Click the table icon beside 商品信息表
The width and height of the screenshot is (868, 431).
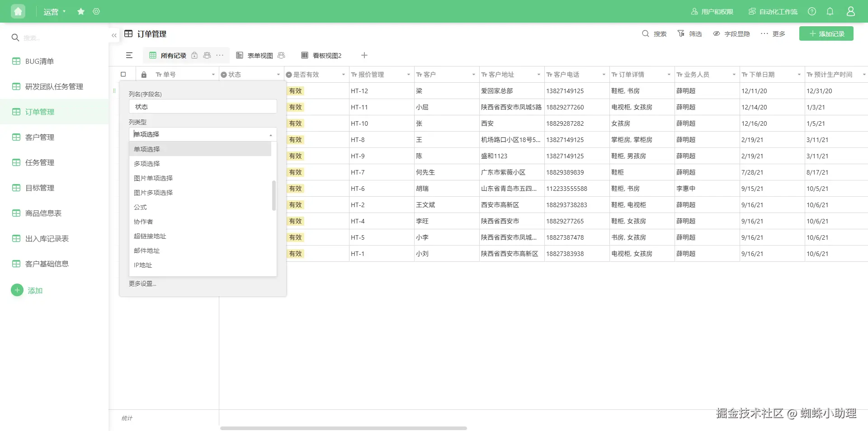[x=16, y=213]
